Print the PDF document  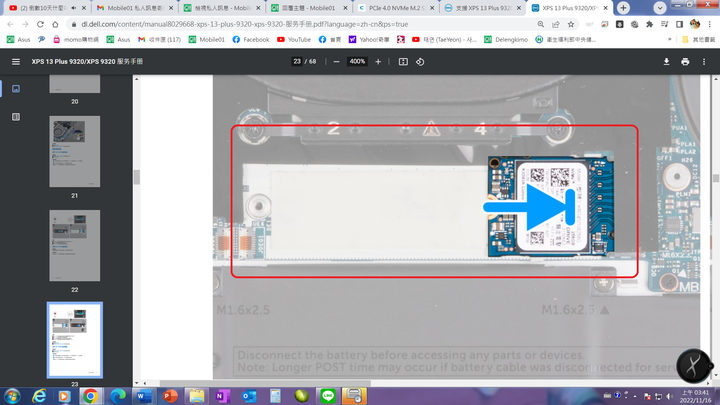685,62
